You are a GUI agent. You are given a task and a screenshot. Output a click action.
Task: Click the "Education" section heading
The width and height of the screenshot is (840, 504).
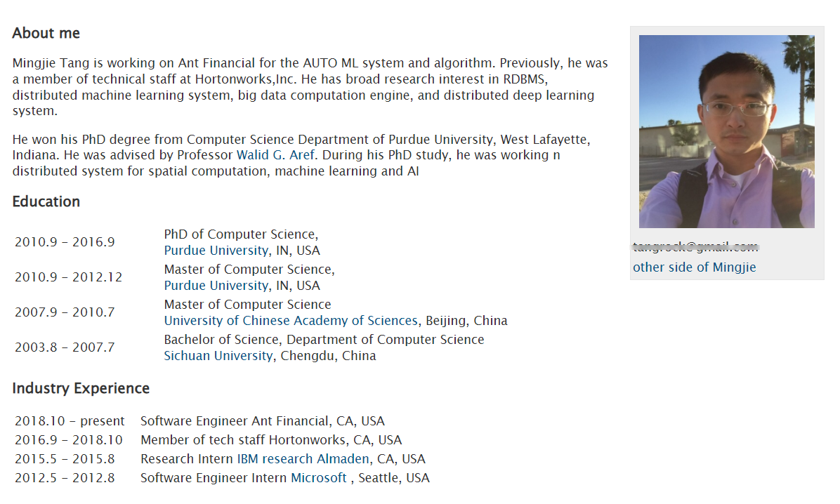46,201
